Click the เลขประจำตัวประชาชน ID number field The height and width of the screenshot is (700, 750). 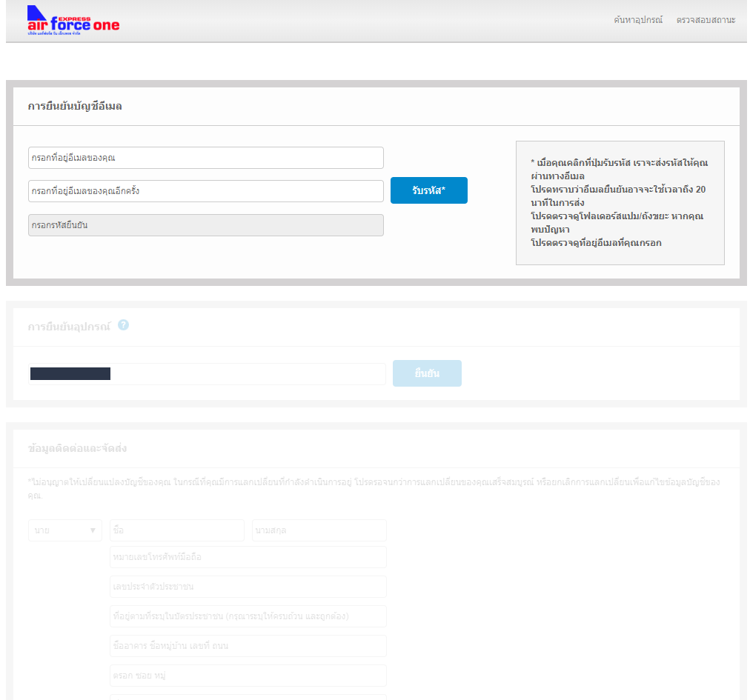248,587
